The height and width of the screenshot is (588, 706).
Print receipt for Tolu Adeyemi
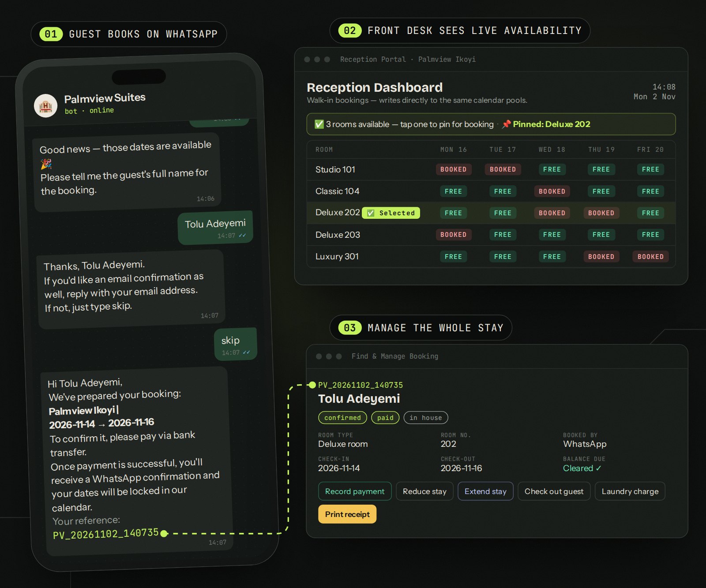click(347, 514)
